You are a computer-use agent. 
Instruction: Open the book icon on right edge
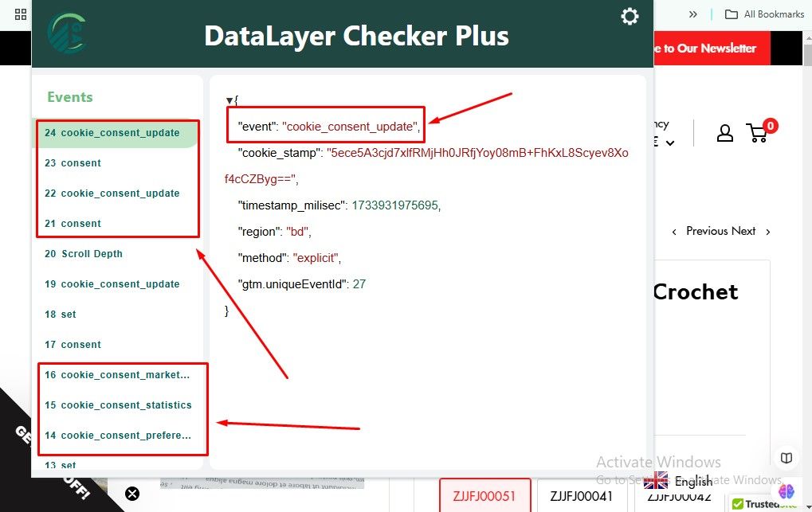(787, 458)
